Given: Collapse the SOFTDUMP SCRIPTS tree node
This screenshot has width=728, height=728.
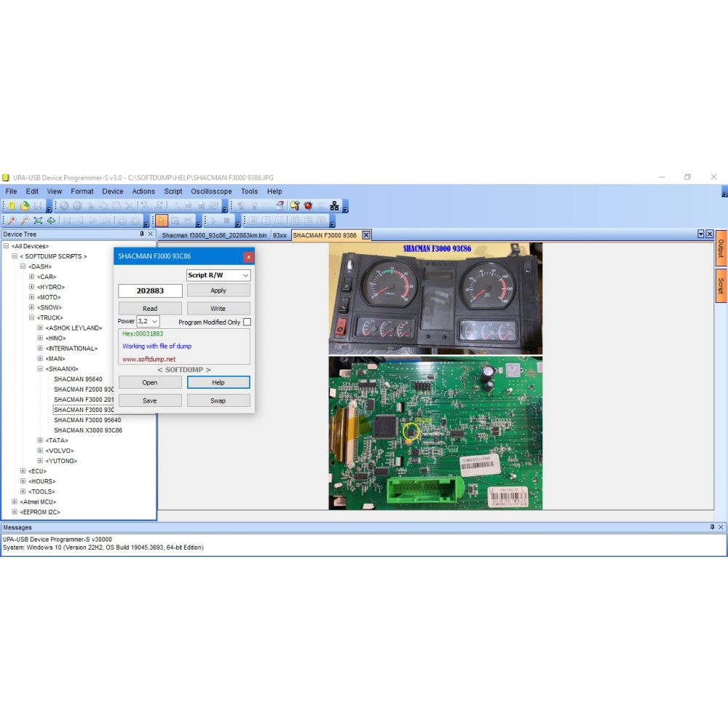Looking at the screenshot, I should tap(15, 256).
